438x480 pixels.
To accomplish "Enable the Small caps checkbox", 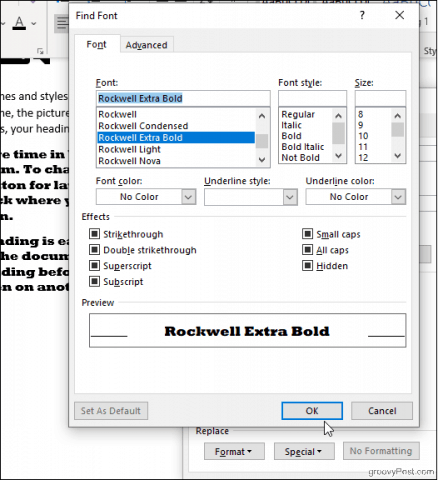I will [x=307, y=234].
